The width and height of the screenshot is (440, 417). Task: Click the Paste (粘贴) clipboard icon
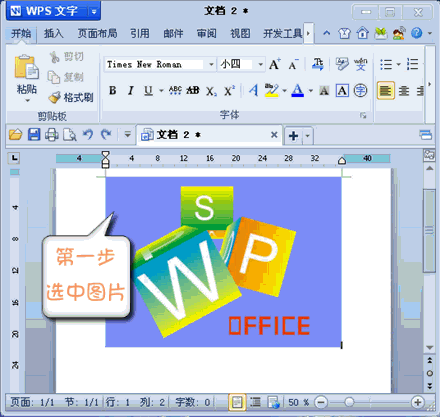pyautogui.click(x=26, y=67)
